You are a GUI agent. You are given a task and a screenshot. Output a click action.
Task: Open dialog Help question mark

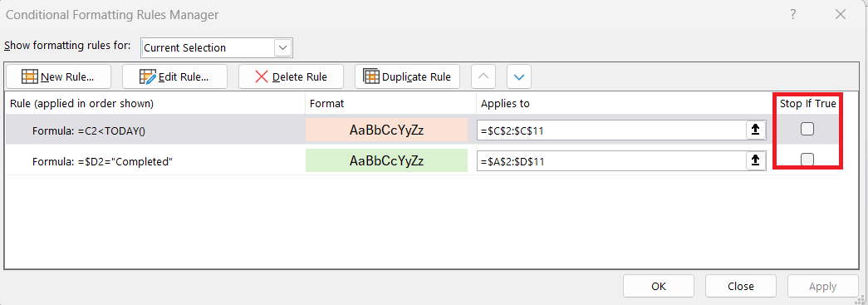pos(793,15)
